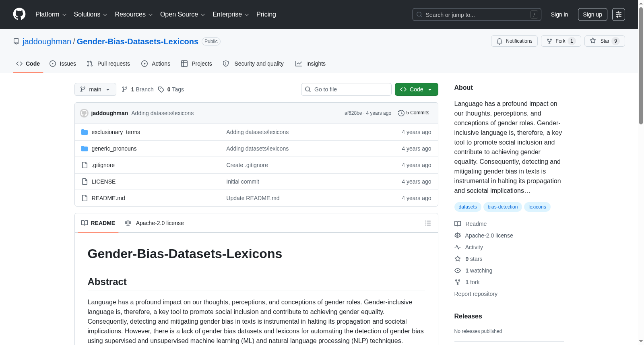
Task: Expand the Enterprise menu
Action: pos(231,14)
